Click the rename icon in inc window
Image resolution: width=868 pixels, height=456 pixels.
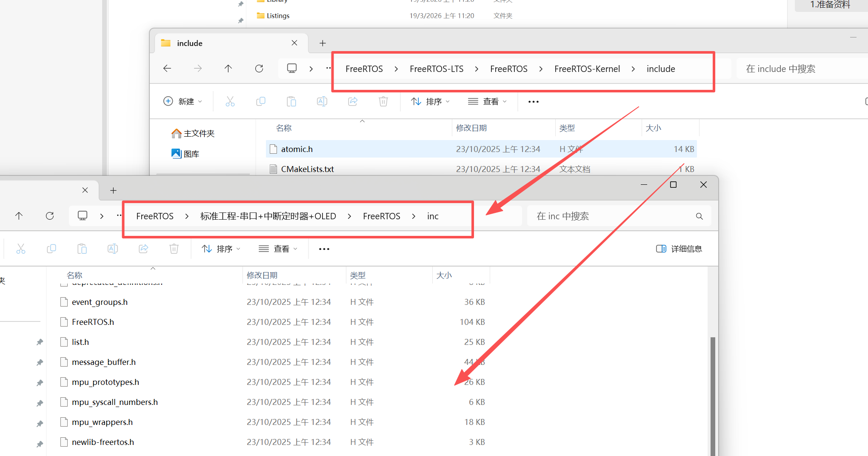click(x=113, y=249)
